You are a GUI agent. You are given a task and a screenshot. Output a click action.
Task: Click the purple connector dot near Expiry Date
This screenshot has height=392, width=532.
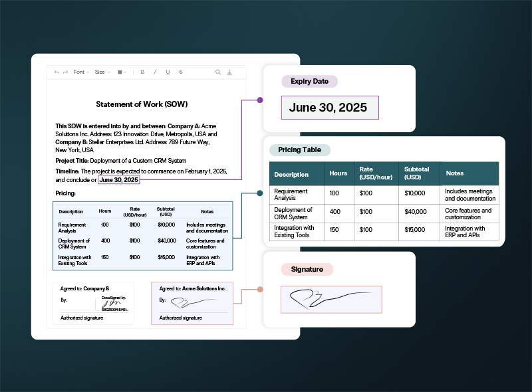(x=259, y=100)
